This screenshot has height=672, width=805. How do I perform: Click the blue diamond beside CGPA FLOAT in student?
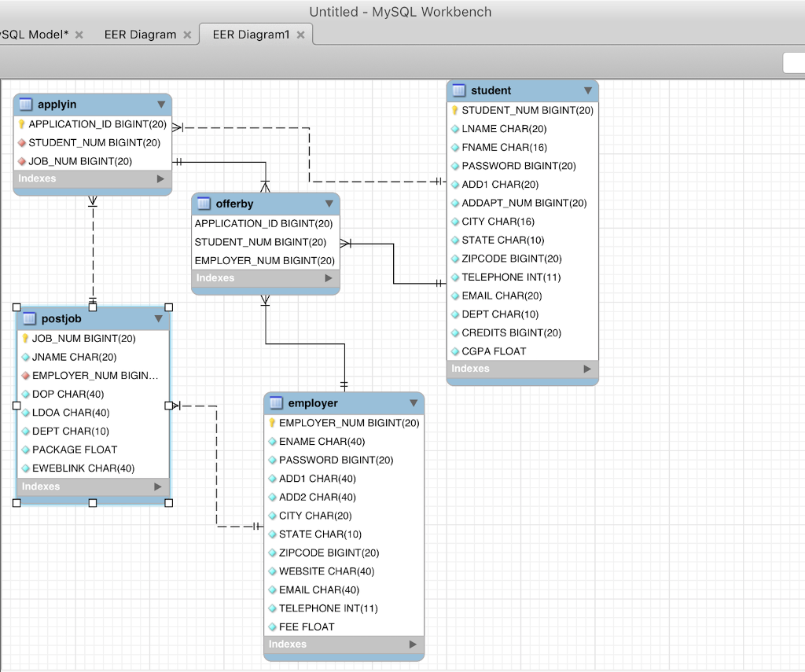click(454, 351)
